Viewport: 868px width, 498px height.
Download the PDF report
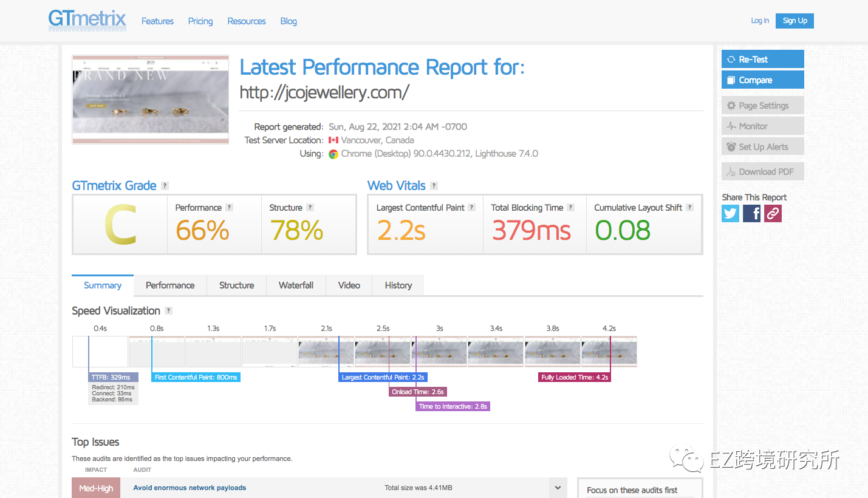(763, 171)
